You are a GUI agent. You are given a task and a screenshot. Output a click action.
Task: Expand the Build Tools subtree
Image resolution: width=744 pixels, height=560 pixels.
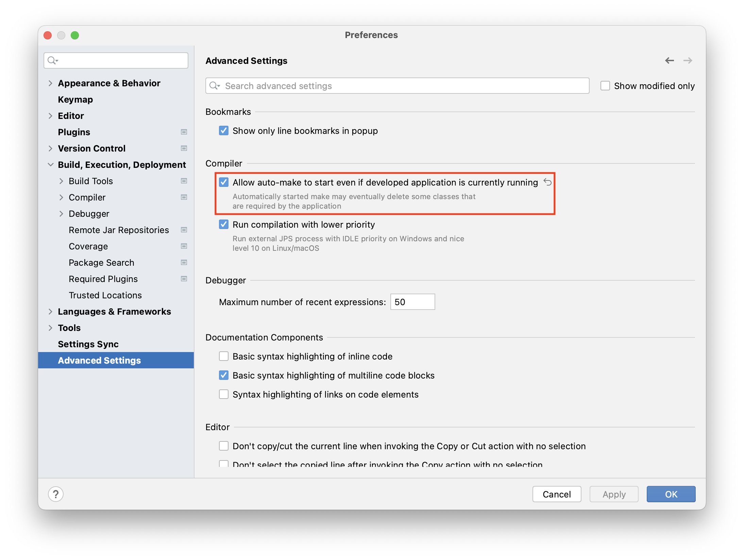click(61, 181)
